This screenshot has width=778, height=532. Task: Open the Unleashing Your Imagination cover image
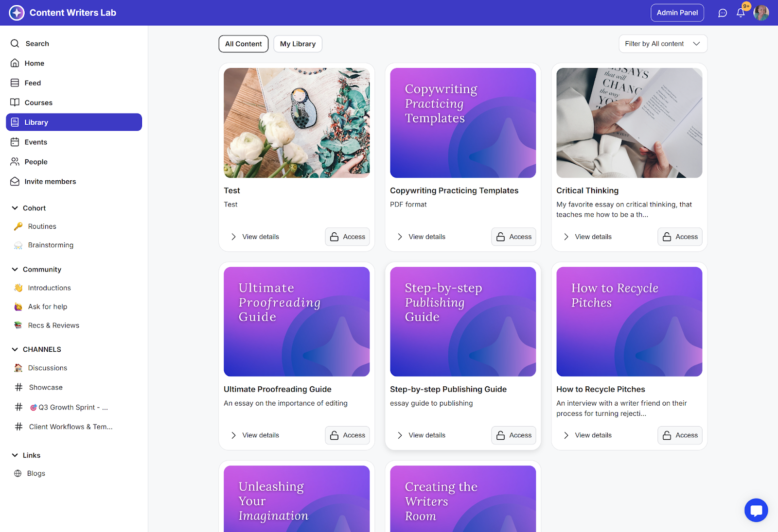pyautogui.click(x=297, y=499)
